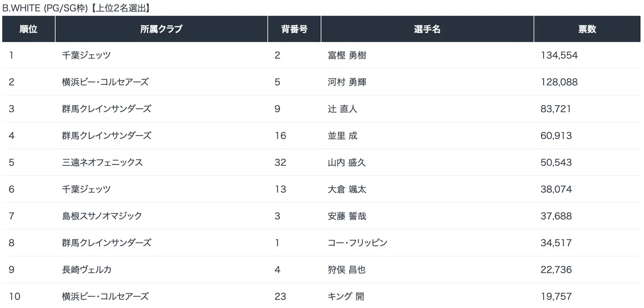Click the 票数 column header
The height and width of the screenshot is (308, 644).
[587, 29]
